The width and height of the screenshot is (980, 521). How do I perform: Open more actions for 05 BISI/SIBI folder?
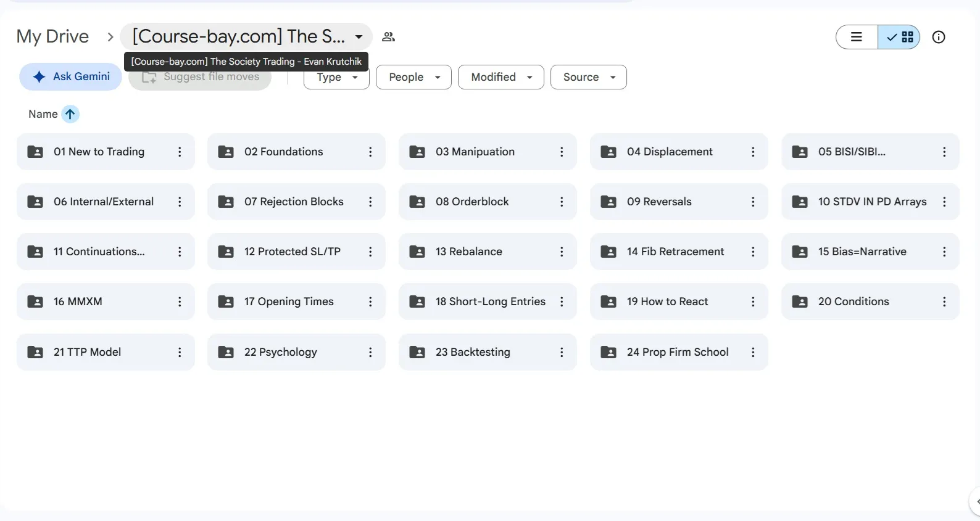pyautogui.click(x=944, y=152)
